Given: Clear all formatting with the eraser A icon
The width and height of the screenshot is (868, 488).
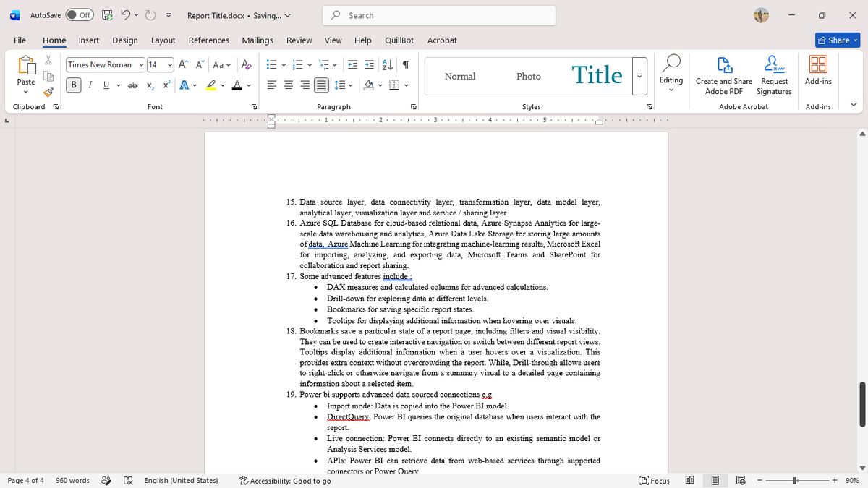Looking at the screenshot, I should [246, 64].
